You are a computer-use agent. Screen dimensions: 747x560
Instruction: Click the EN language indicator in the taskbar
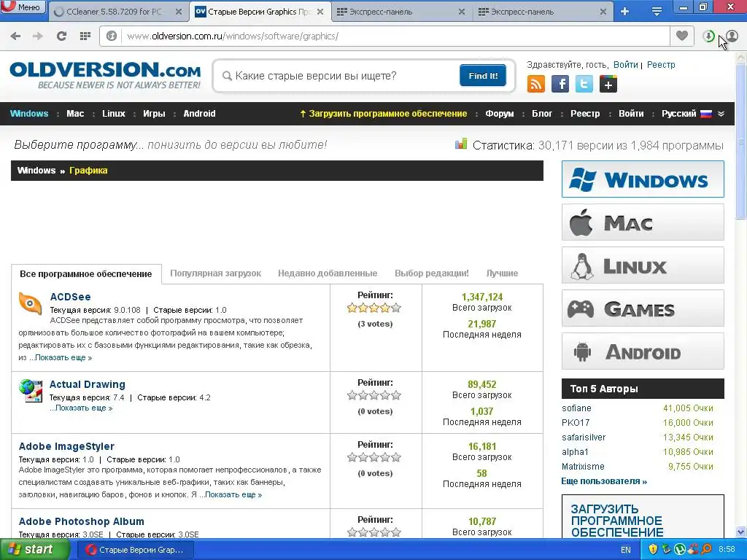point(625,550)
